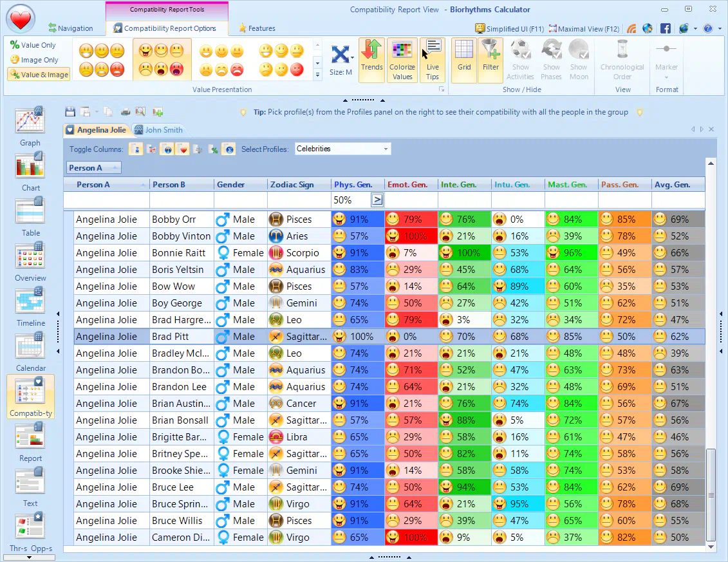Toggle the Grid display button
The image size is (728, 562).
464,60
